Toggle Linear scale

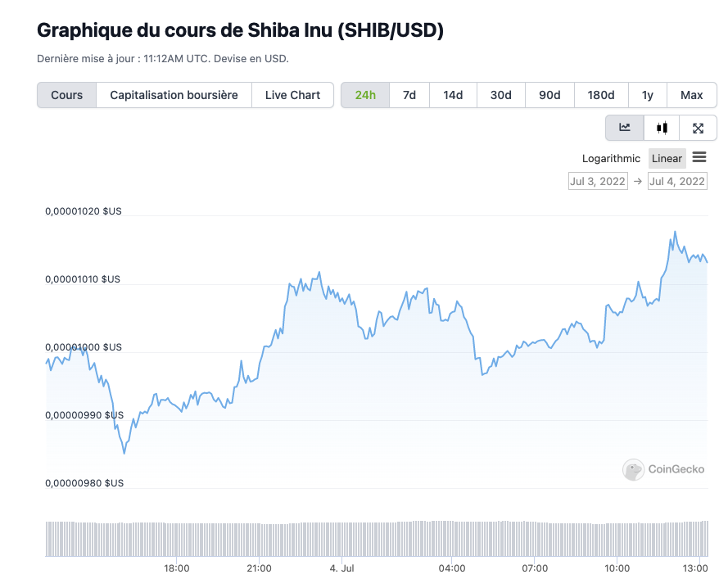click(667, 158)
